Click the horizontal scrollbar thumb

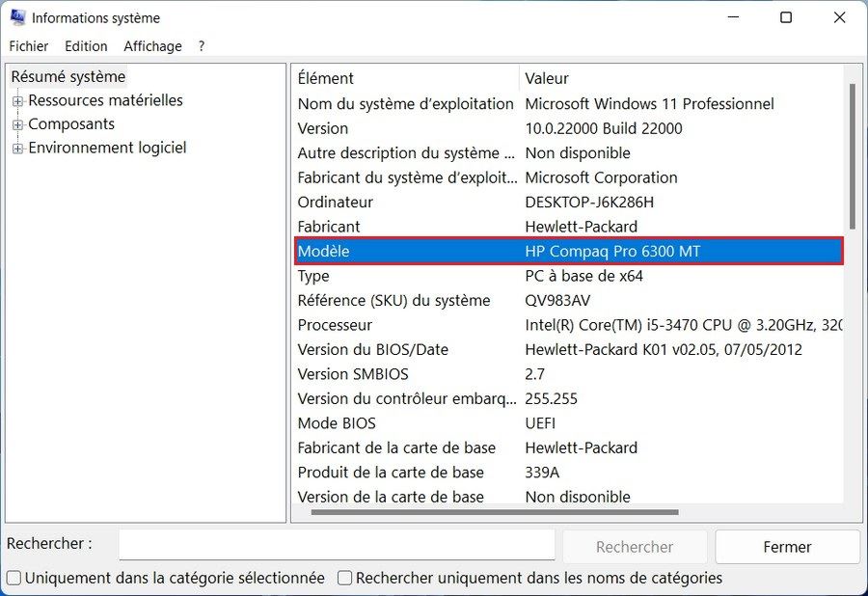pos(495,512)
